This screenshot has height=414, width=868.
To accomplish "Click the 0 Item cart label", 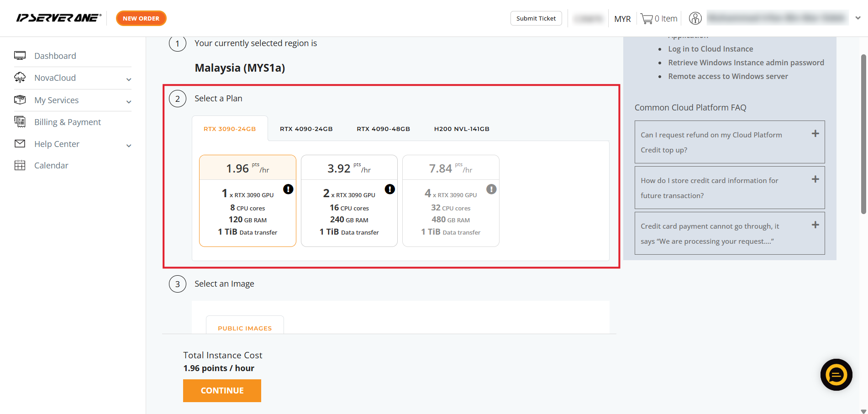I will [x=666, y=19].
